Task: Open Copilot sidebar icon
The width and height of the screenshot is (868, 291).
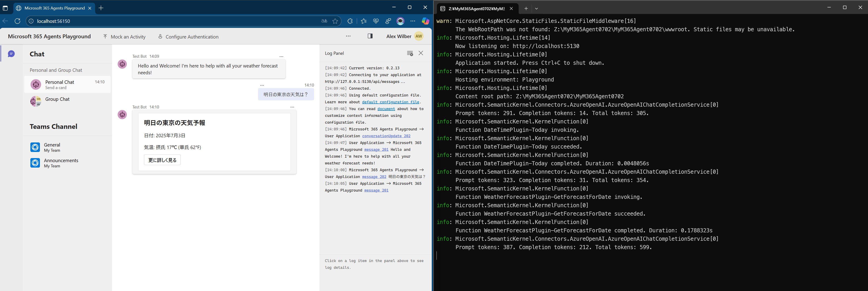Action: click(425, 21)
